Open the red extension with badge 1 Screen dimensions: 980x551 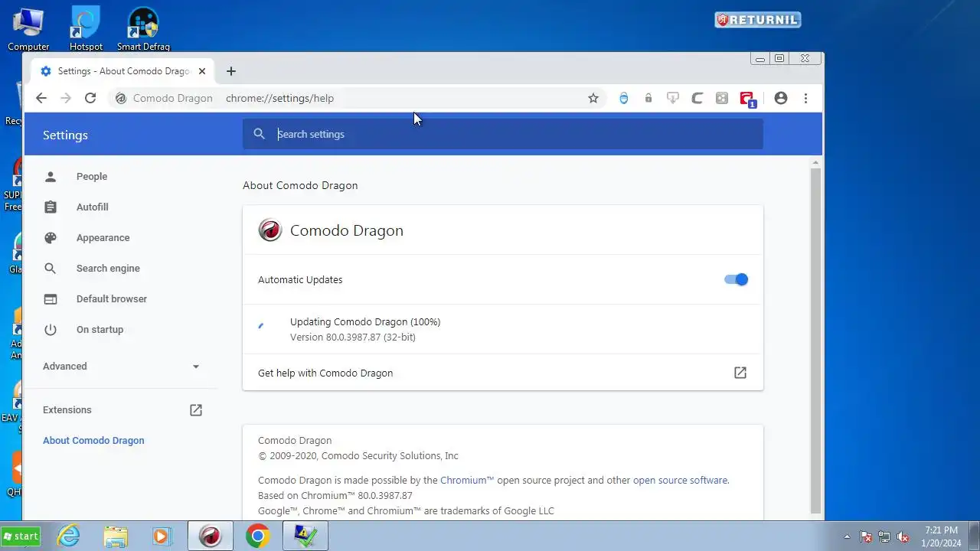(748, 99)
